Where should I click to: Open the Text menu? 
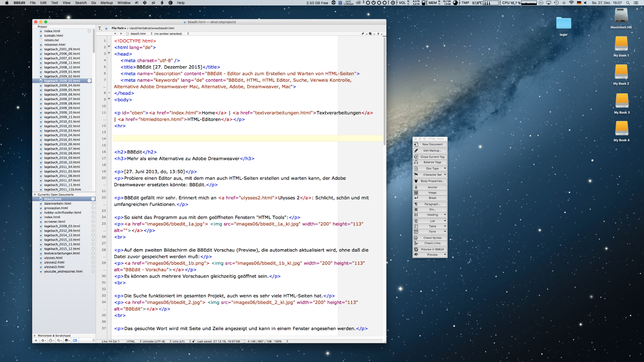click(x=54, y=3)
